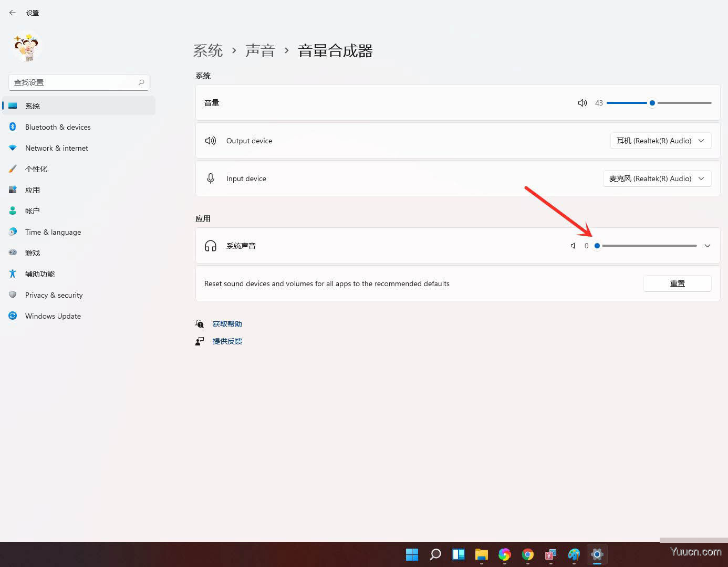Open the 提供反馈 feedback link
Viewport: 728px width, 567px height.
227,341
